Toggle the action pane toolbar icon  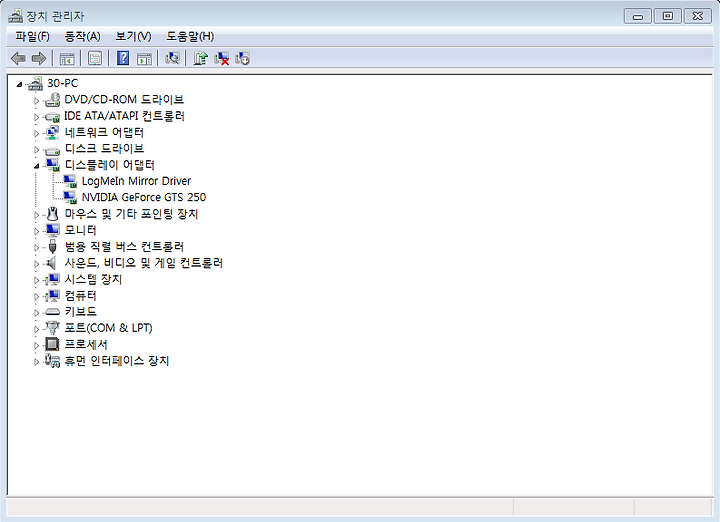[x=144, y=59]
